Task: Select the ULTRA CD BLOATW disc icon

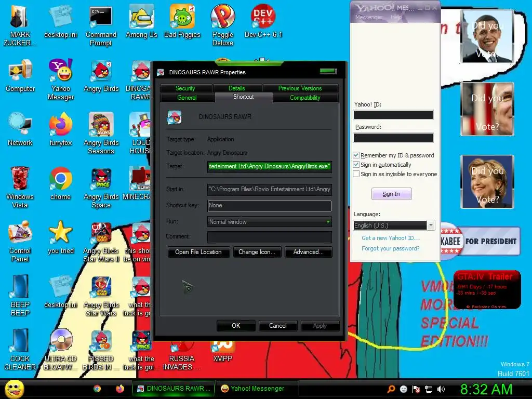Action: pos(60,350)
